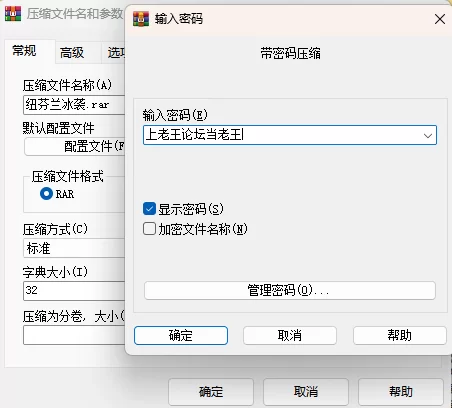Cancel the password dialog with 取消
Viewport: 452px width, 408px height.
[290, 335]
